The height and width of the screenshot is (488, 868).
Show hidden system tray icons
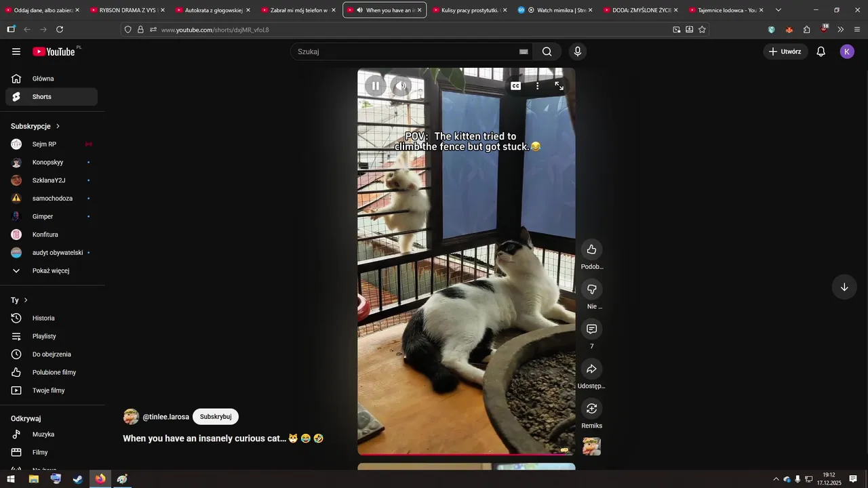click(776, 479)
